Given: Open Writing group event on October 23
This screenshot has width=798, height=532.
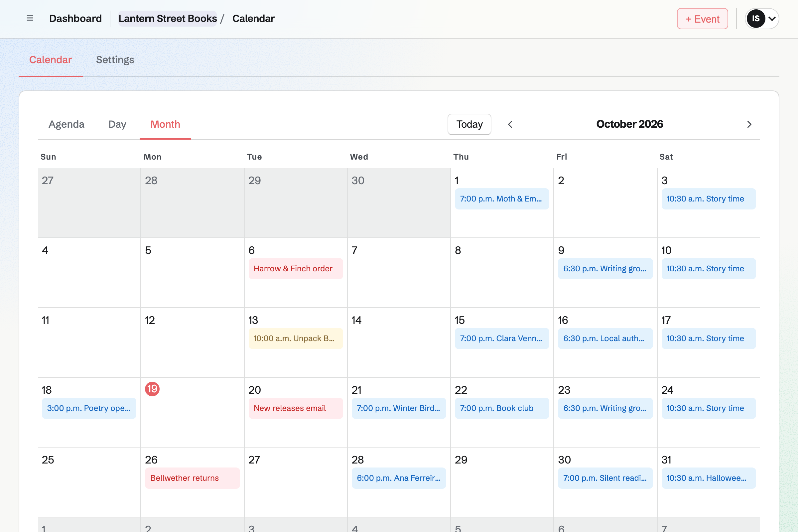Looking at the screenshot, I should pos(605,408).
